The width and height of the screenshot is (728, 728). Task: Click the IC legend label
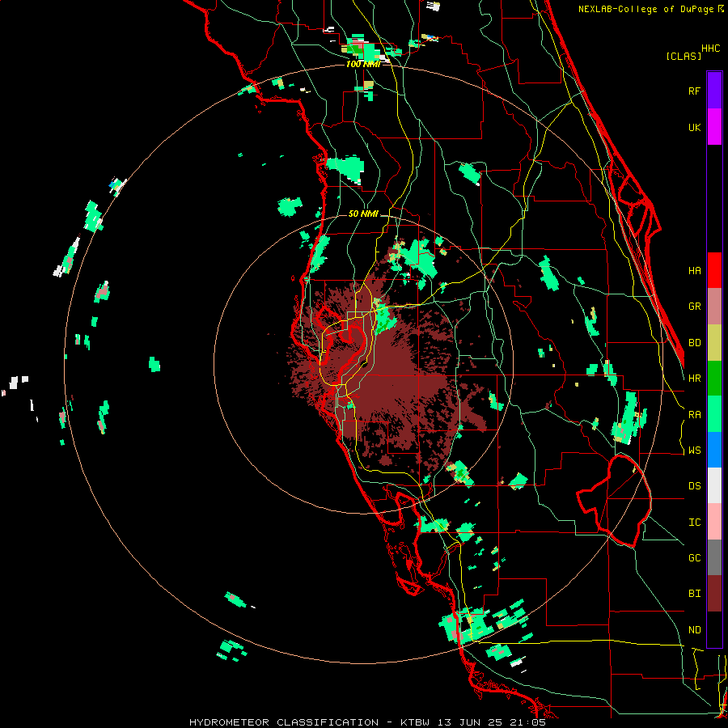tap(695, 523)
